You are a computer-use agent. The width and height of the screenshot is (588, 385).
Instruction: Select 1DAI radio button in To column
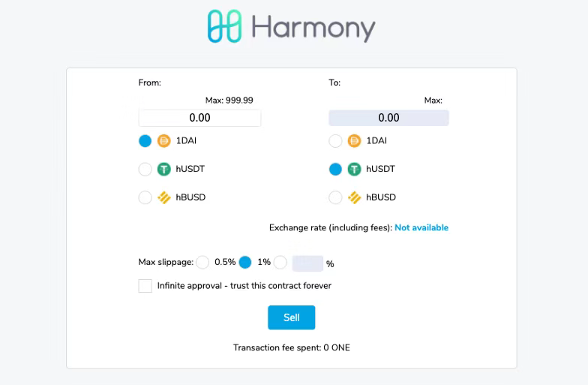(x=336, y=141)
